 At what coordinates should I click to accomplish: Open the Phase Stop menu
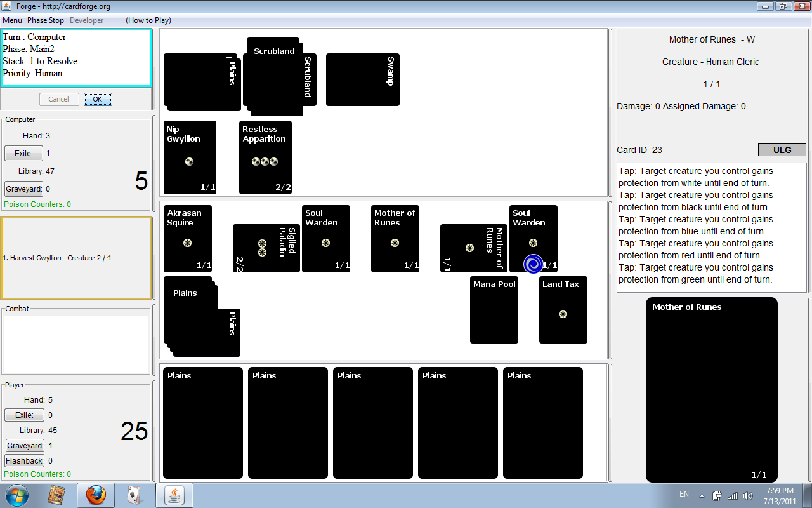pos(46,20)
